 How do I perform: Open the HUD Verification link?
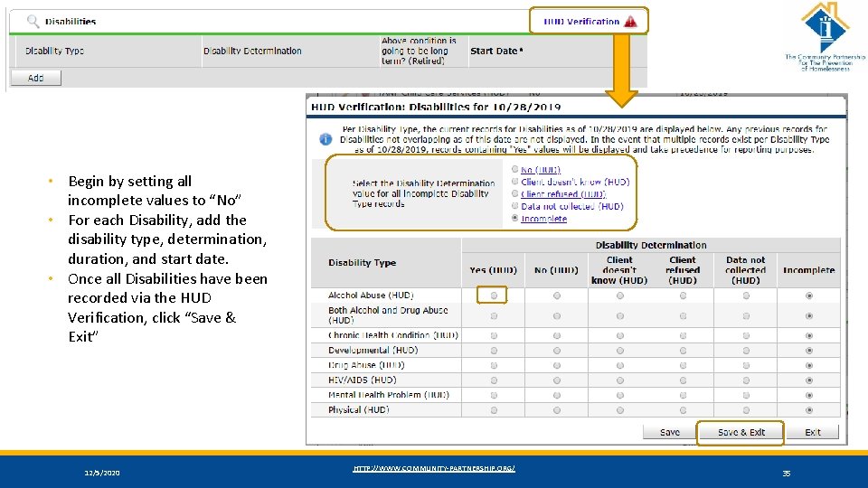point(581,22)
